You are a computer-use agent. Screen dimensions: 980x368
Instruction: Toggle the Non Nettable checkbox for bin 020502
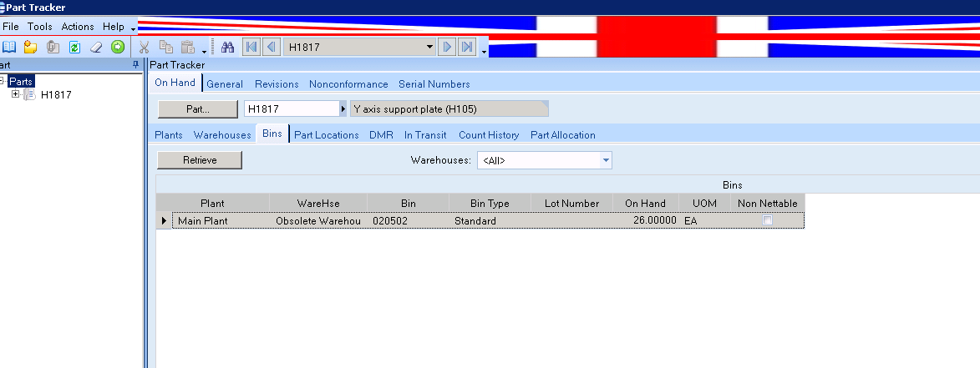pyautogui.click(x=768, y=220)
